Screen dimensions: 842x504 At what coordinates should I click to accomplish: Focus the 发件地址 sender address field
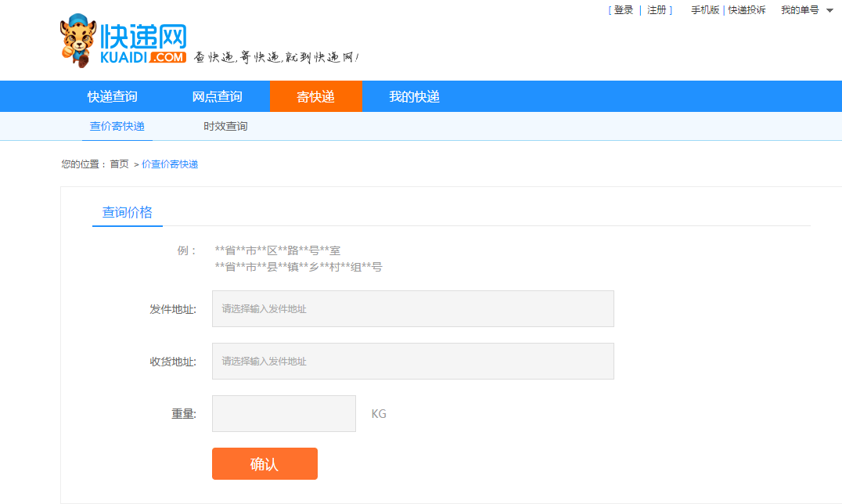[412, 309]
